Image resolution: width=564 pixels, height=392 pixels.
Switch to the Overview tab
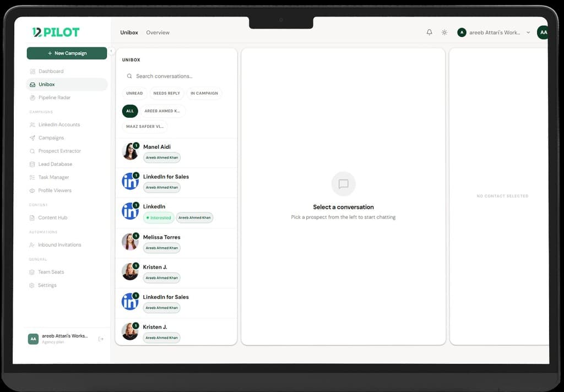[158, 32]
